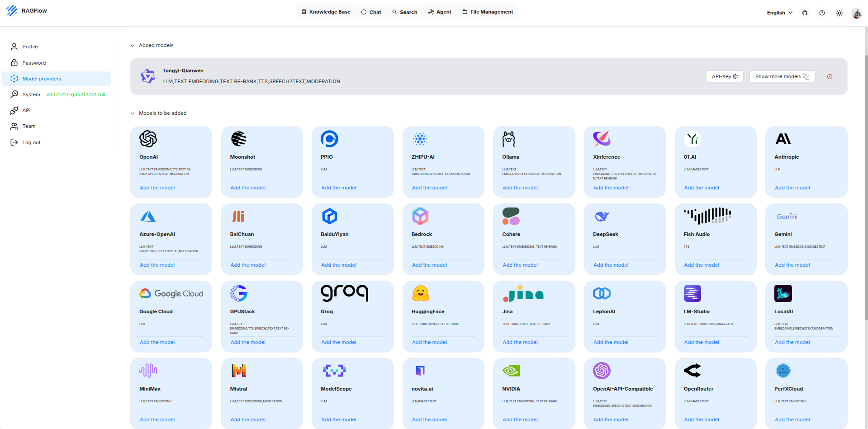Image resolution: width=868 pixels, height=429 pixels.
Task: Open the Knowledge Base tab
Action: point(326,12)
